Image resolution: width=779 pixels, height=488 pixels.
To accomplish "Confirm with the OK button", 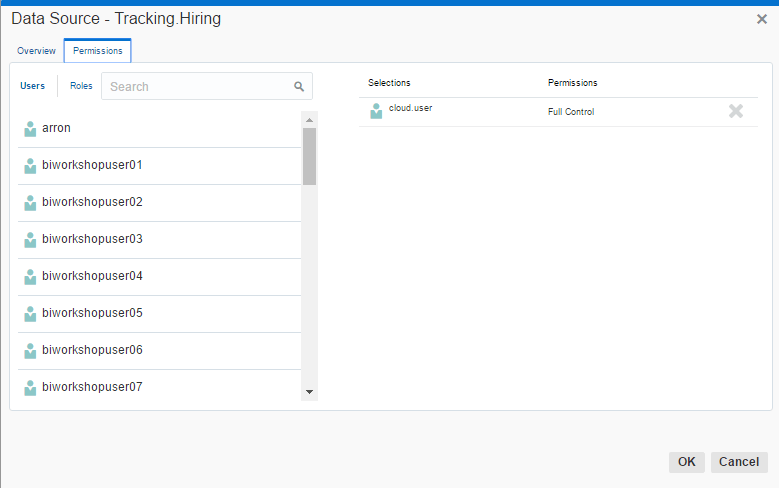I will [x=686, y=462].
